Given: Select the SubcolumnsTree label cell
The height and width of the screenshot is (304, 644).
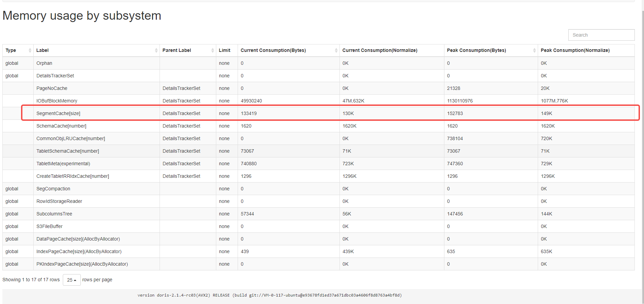Looking at the screenshot, I should [x=96, y=214].
